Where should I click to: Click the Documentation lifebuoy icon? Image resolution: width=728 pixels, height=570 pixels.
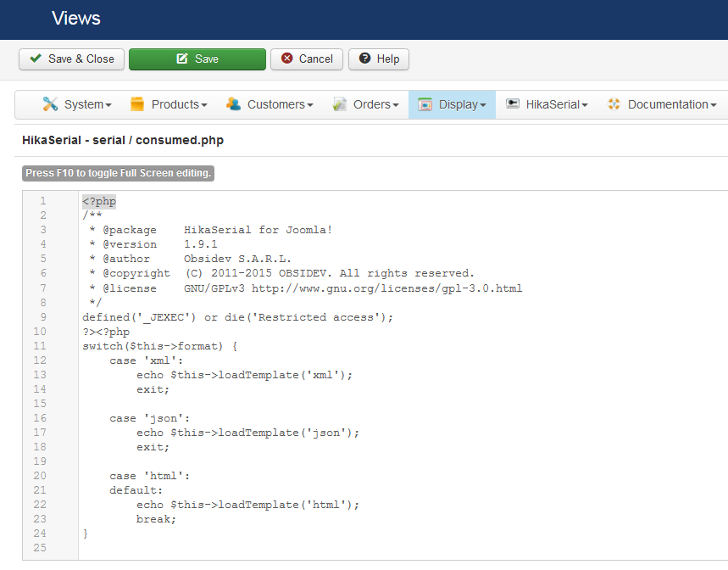tap(614, 104)
